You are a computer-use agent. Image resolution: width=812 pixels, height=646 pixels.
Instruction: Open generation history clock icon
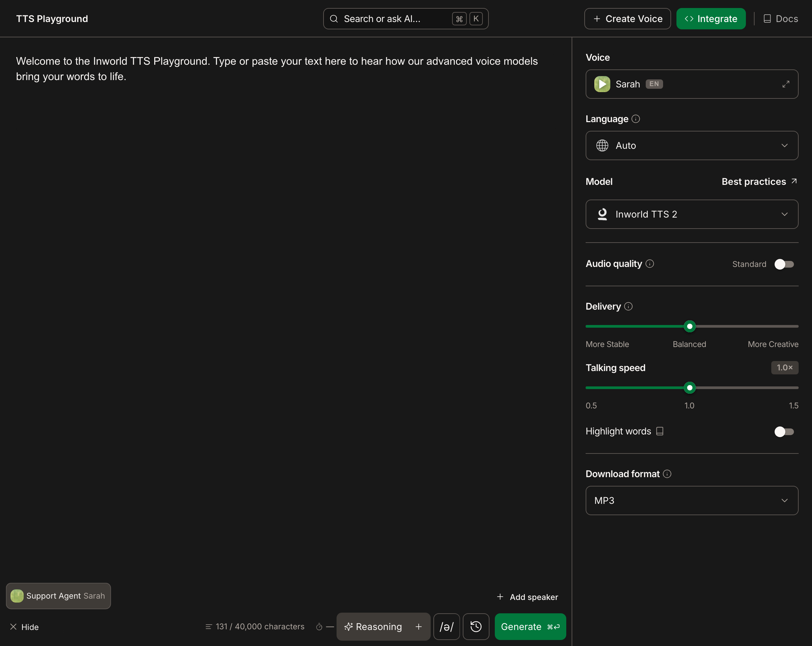coord(476,626)
